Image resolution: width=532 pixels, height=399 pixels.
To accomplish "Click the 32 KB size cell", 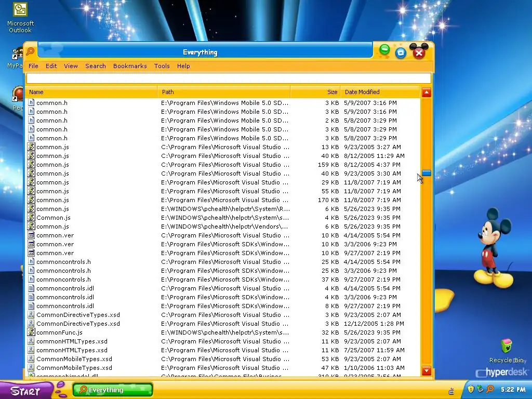I will coord(330,332).
